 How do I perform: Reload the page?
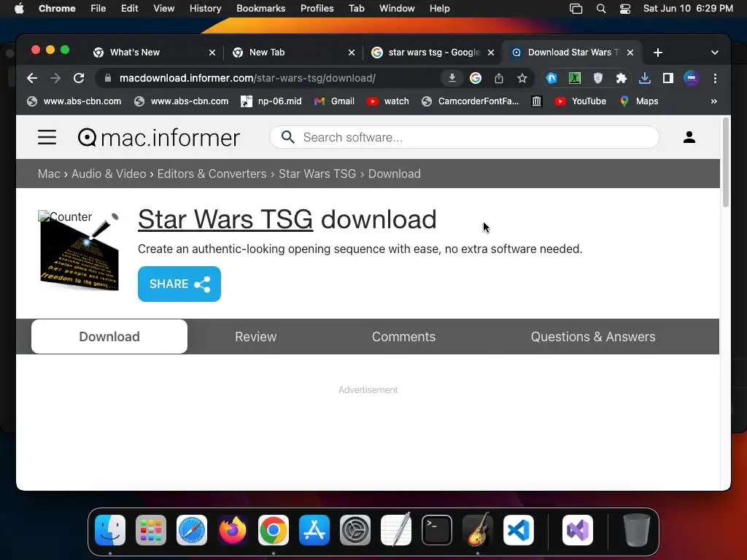click(79, 78)
